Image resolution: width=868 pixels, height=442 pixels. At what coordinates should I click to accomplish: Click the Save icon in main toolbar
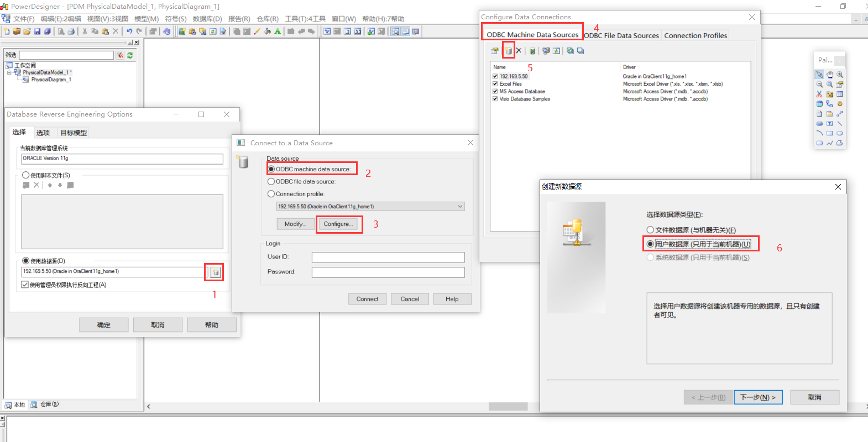point(37,31)
